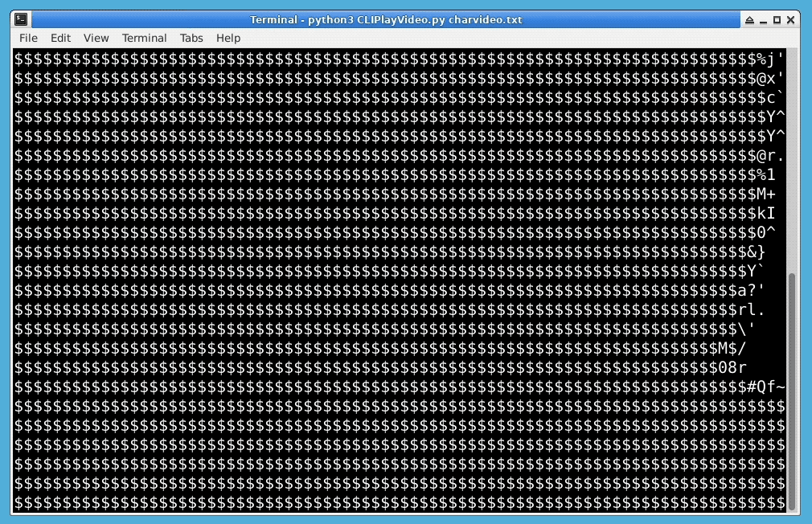Click the "@r." characters in the terminal output
Viewport: 812px width, 524px height.
click(770, 155)
